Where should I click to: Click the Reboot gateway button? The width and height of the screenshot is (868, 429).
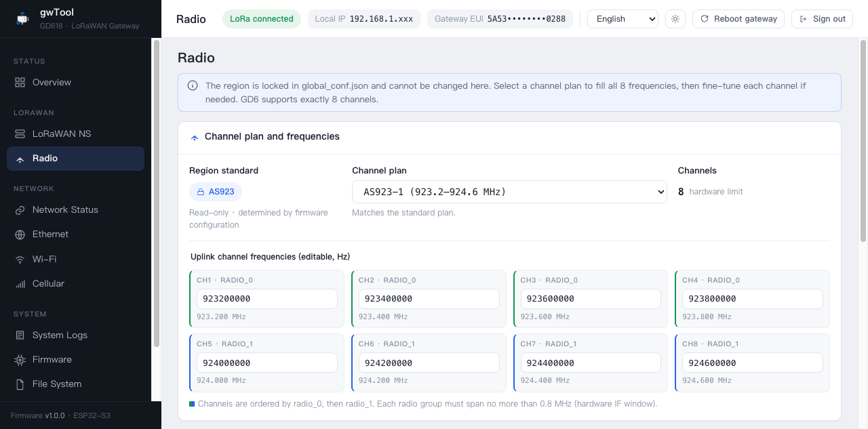click(x=738, y=19)
